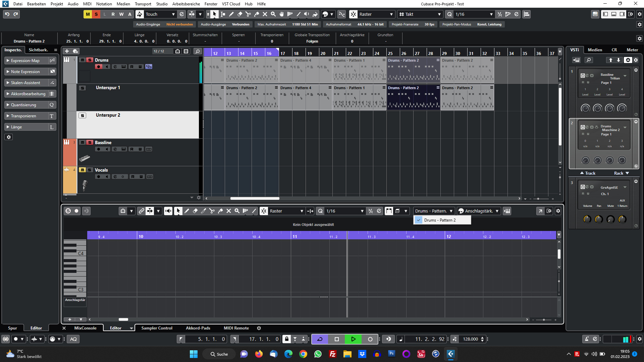The height and width of the screenshot is (362, 644).
Task: Select the Draw pencil in lower editor toolbar
Action: pos(187,211)
